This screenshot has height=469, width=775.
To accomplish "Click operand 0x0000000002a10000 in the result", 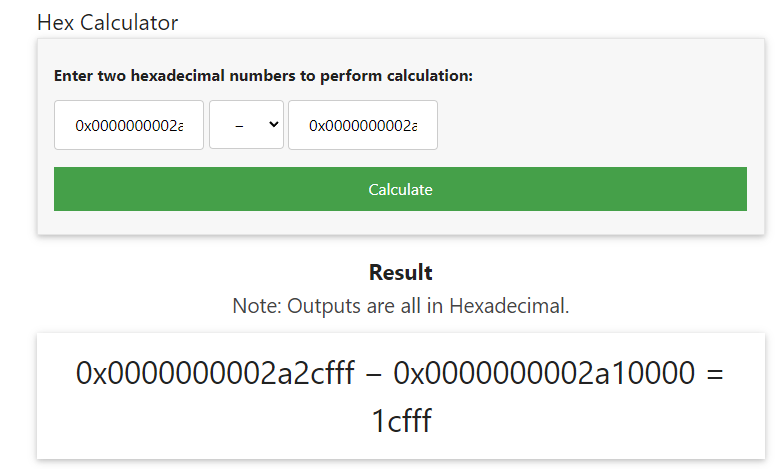I will pos(544,374).
